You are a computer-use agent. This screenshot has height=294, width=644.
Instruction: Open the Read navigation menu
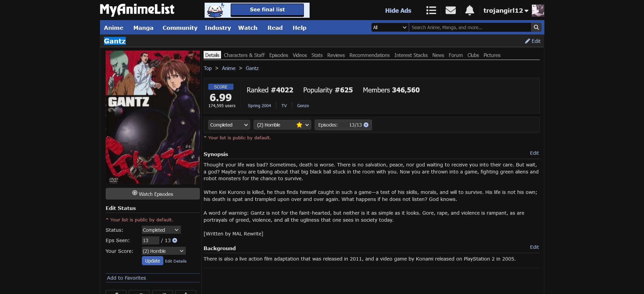[275, 28]
